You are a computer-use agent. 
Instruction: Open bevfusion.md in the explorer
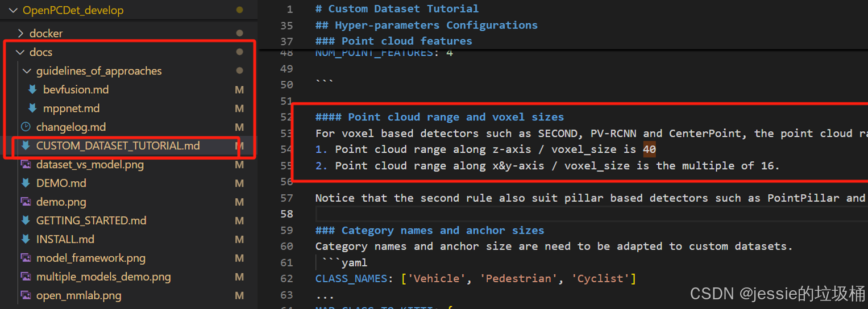[x=76, y=90]
